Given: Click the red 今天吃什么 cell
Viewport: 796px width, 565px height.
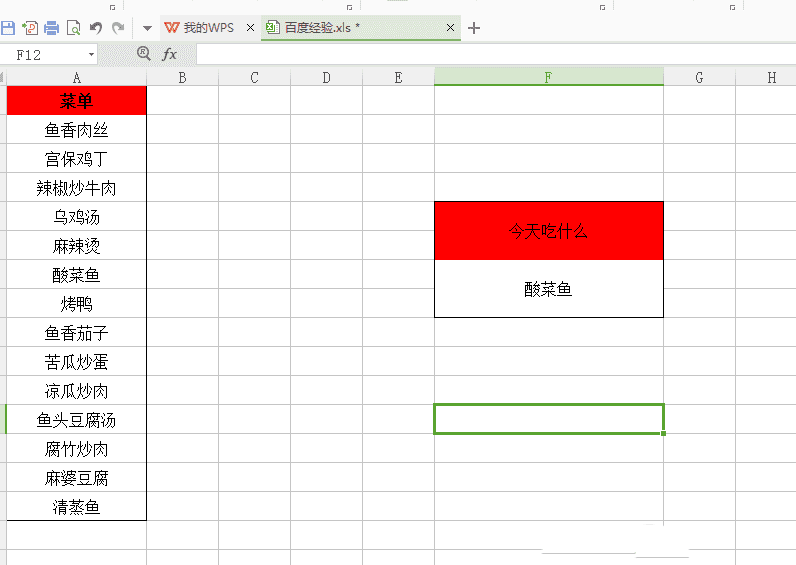Looking at the screenshot, I should (x=549, y=231).
